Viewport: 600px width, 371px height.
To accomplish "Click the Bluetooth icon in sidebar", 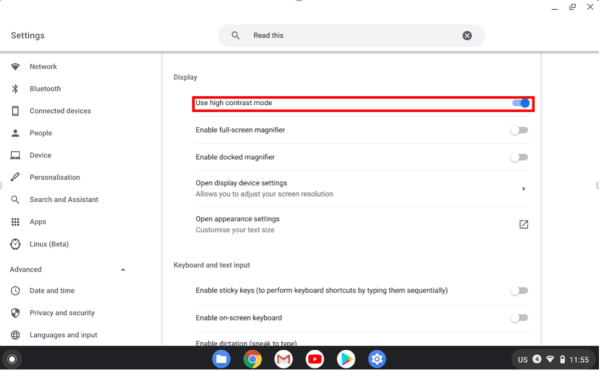I will pos(15,89).
